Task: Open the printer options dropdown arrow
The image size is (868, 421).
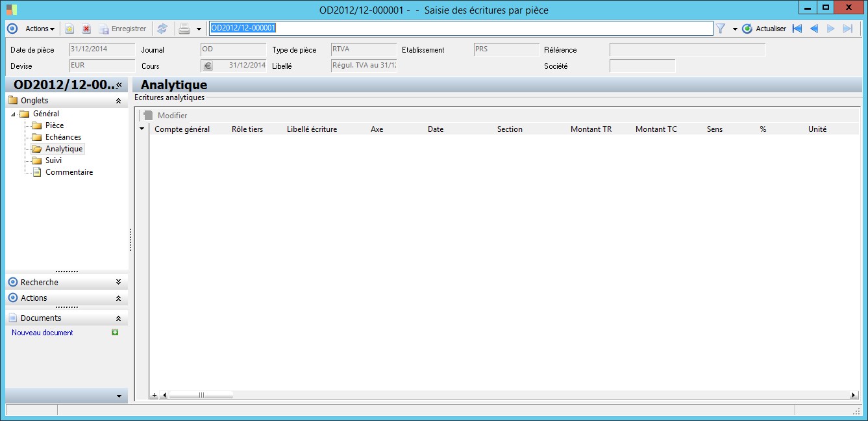Action: click(x=199, y=29)
